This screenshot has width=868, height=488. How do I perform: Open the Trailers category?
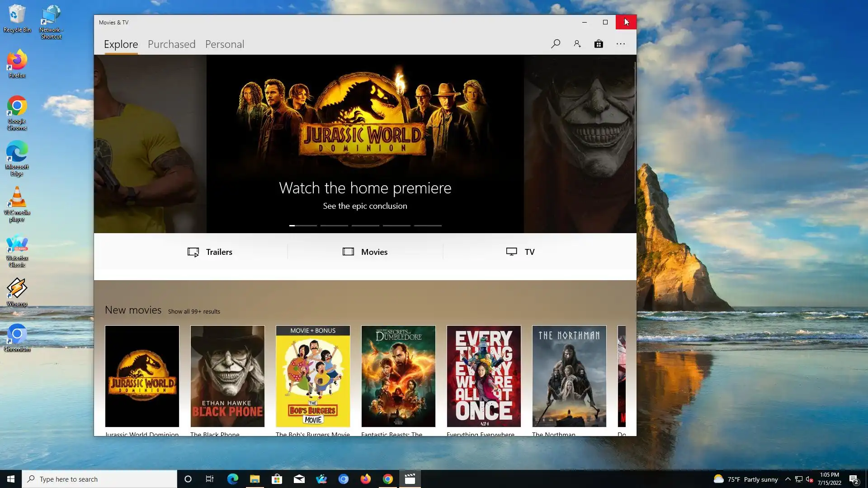pyautogui.click(x=210, y=252)
